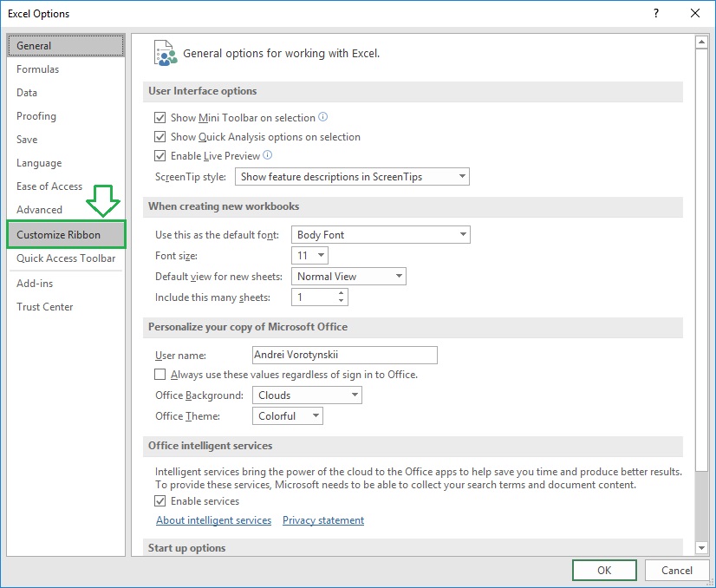This screenshot has width=716, height=588.
Task: Open the Save category
Action: coord(66,140)
